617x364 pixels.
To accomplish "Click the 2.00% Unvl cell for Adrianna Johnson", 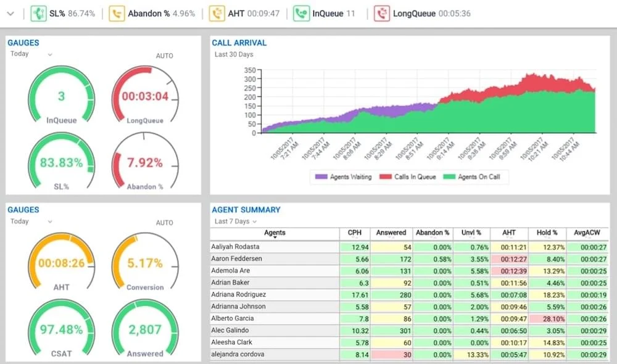I will pos(471,307).
